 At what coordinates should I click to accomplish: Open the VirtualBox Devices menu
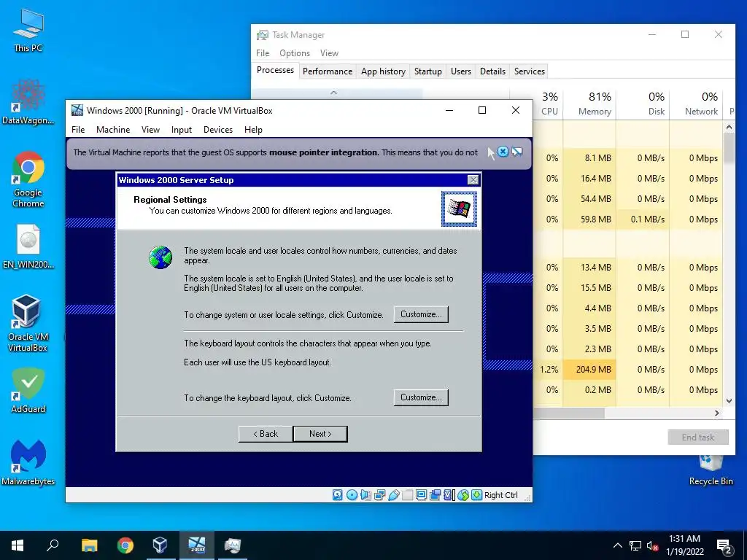point(218,130)
